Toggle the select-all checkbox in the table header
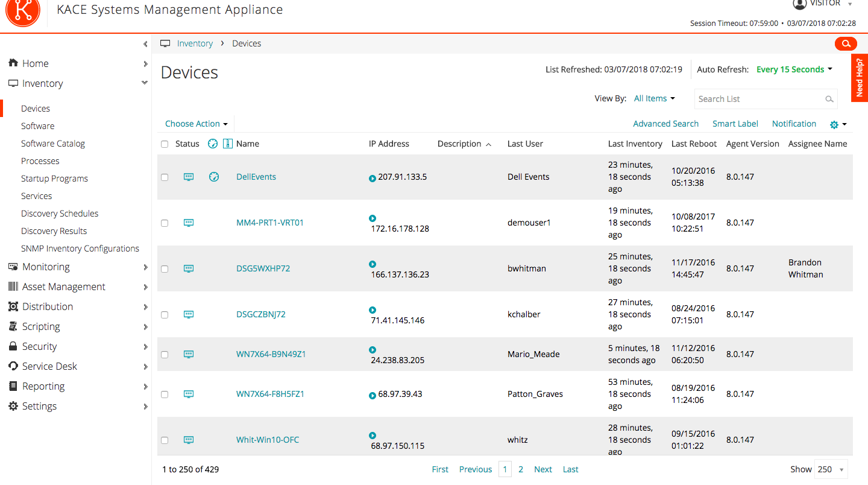This screenshot has height=485, width=868. 165,144
